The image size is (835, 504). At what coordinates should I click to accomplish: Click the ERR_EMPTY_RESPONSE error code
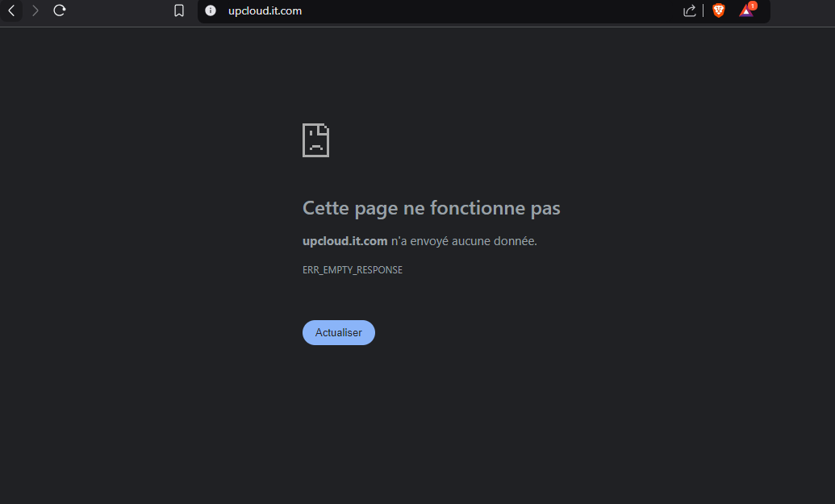point(352,270)
